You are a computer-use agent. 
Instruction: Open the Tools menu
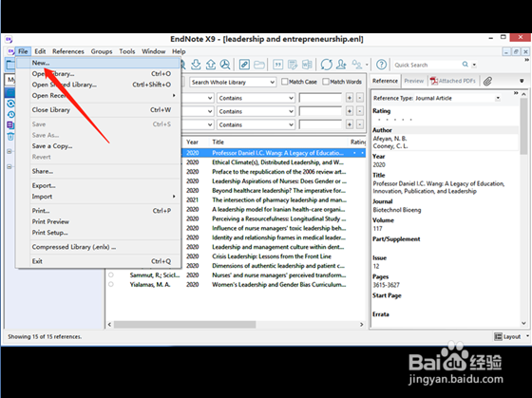127,51
